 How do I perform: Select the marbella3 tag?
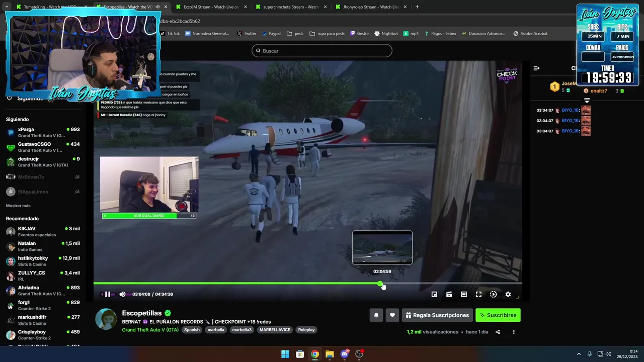click(242, 330)
